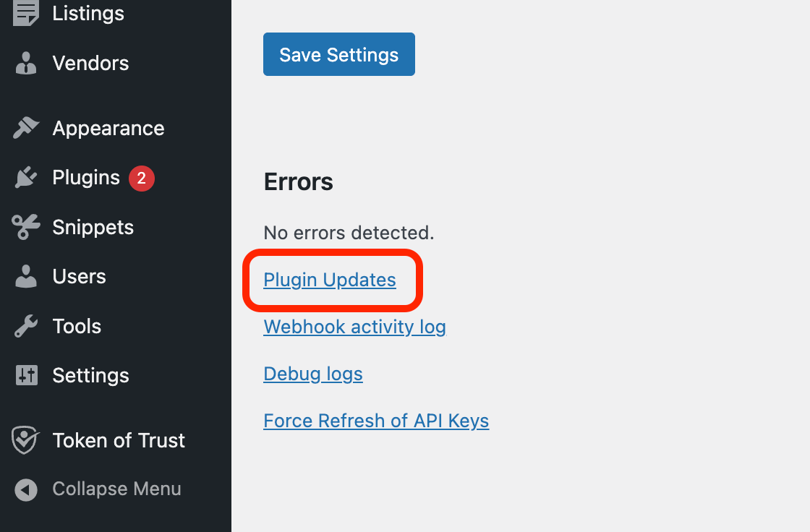
Task: Click the Vendors person icon
Action: tap(26, 64)
